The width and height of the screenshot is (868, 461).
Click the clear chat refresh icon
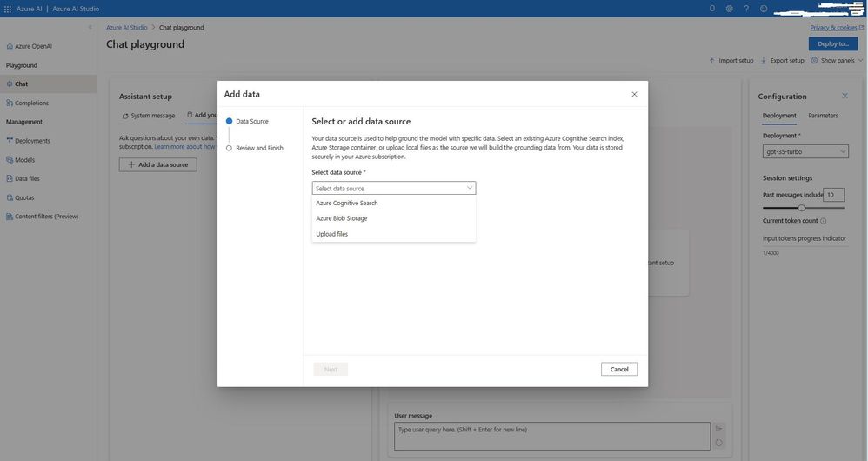tap(718, 443)
